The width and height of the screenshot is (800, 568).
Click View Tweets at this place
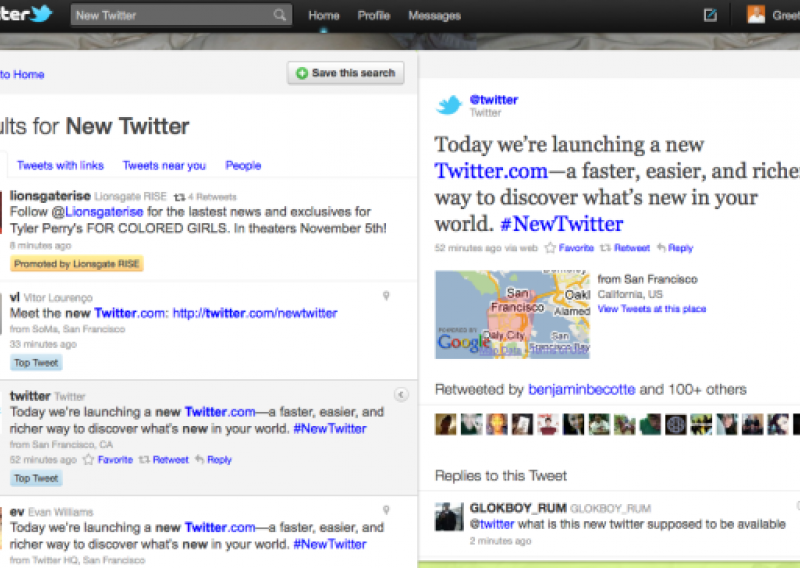click(x=652, y=309)
